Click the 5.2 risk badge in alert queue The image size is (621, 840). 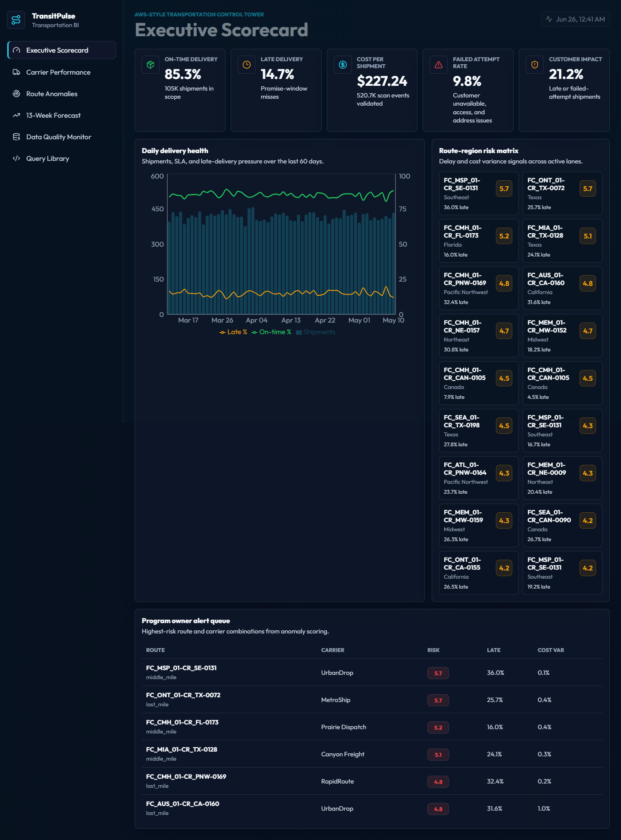click(438, 727)
